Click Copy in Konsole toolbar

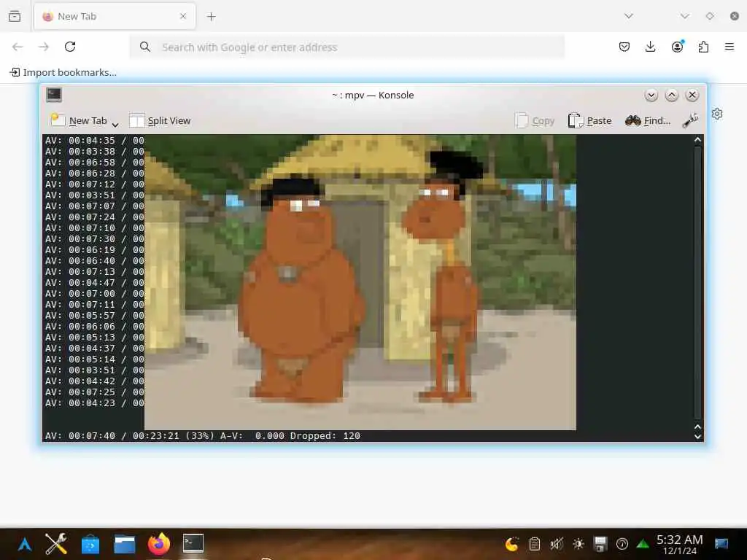coord(535,120)
